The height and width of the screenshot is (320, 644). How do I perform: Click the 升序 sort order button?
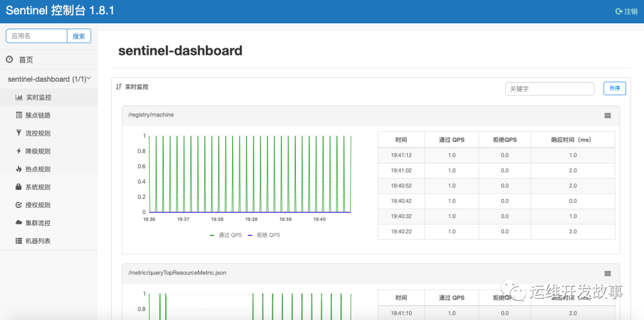614,88
